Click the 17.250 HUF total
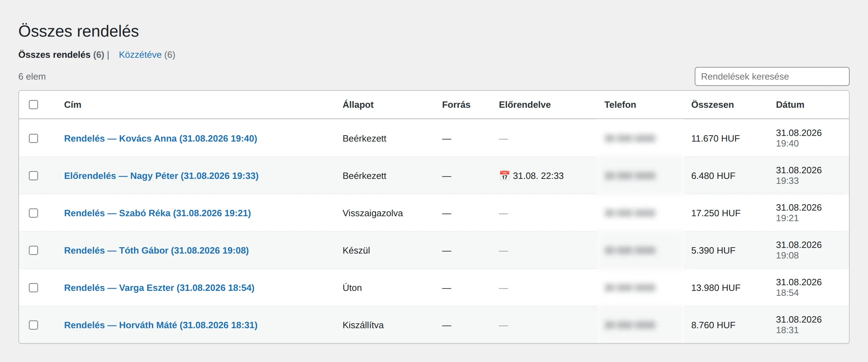This screenshot has height=362, width=868. point(716,213)
